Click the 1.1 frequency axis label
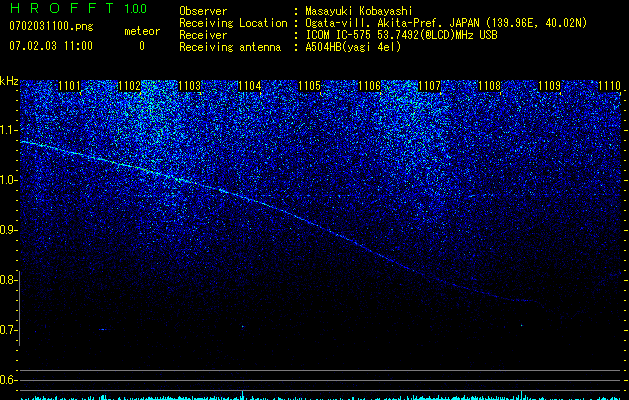 pyautogui.click(x=9, y=130)
